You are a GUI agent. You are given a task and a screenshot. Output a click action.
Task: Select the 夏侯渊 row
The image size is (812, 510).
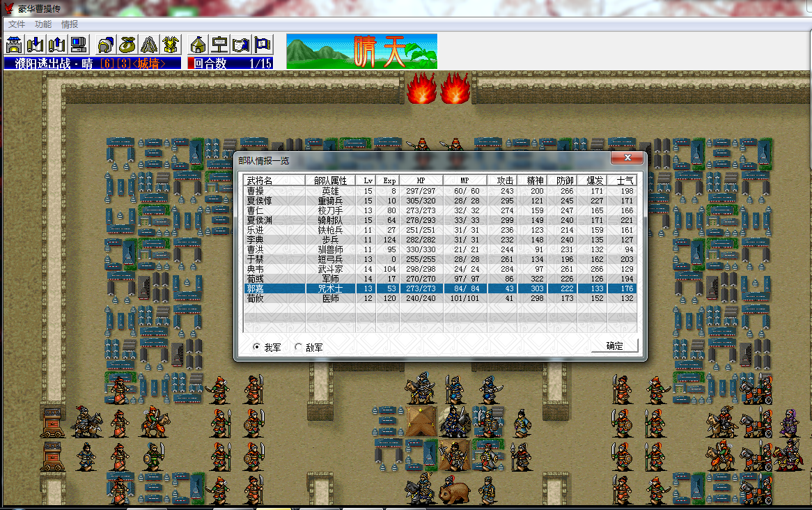click(x=440, y=220)
